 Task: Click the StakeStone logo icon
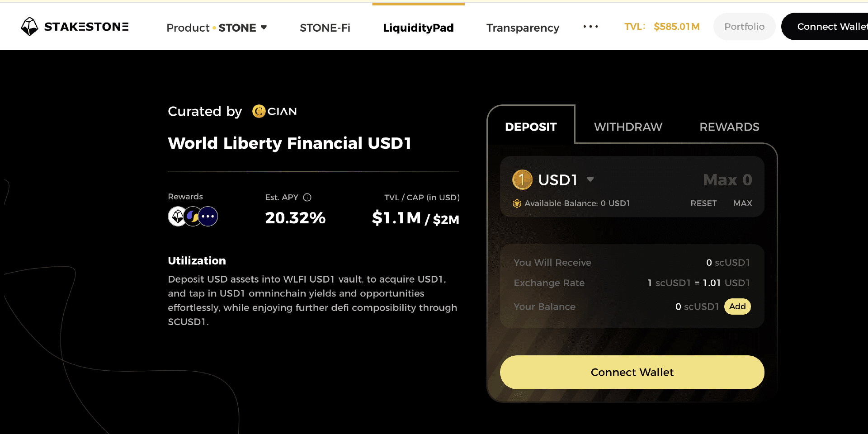tap(30, 27)
